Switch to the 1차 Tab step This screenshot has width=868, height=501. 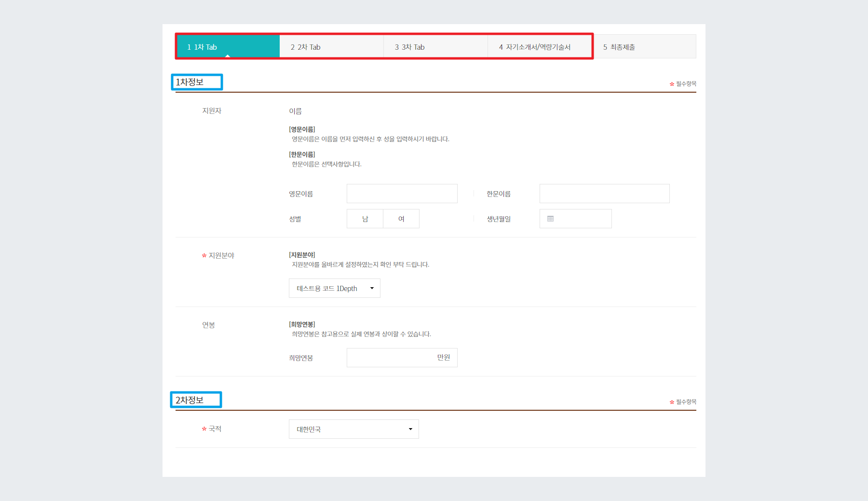point(228,47)
